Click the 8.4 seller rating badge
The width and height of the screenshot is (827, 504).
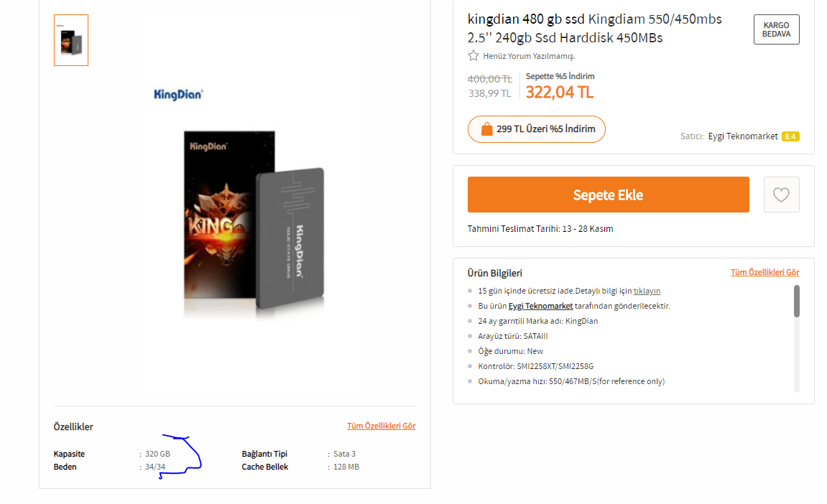(x=790, y=136)
